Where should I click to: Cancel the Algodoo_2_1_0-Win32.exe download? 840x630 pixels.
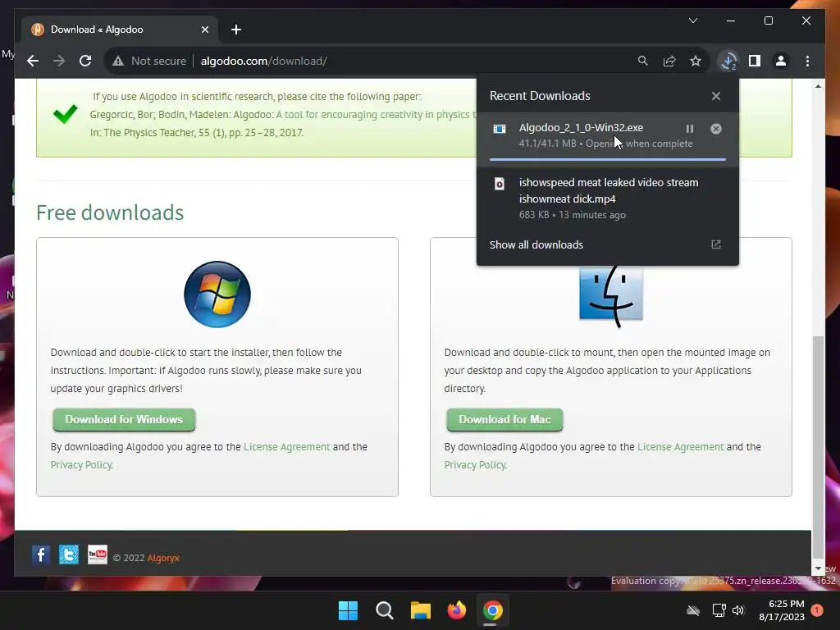tap(715, 129)
